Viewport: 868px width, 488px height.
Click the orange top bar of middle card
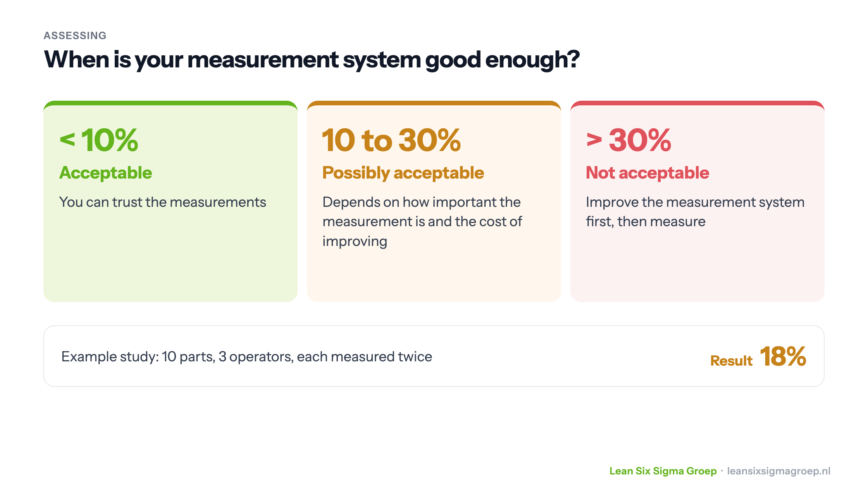click(434, 103)
